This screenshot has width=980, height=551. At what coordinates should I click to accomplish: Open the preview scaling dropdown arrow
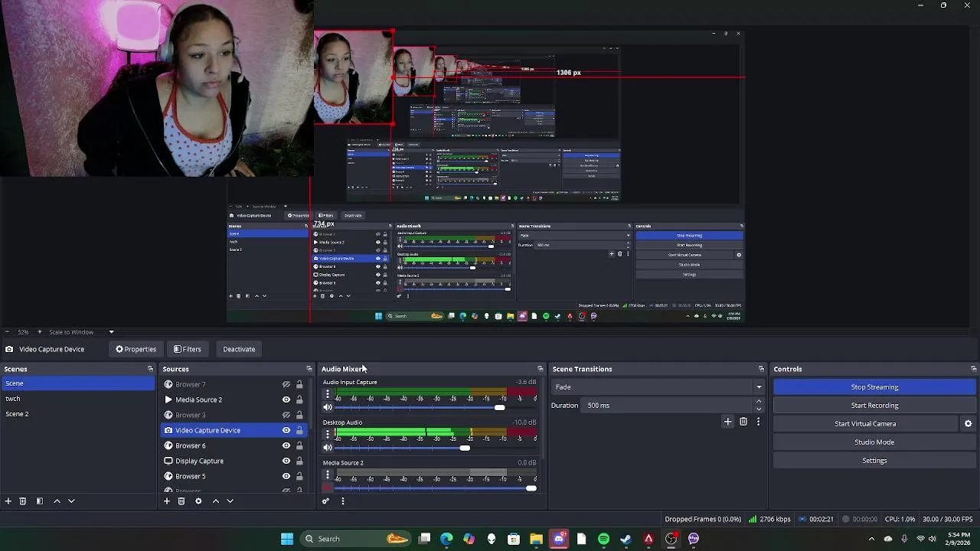tap(111, 332)
